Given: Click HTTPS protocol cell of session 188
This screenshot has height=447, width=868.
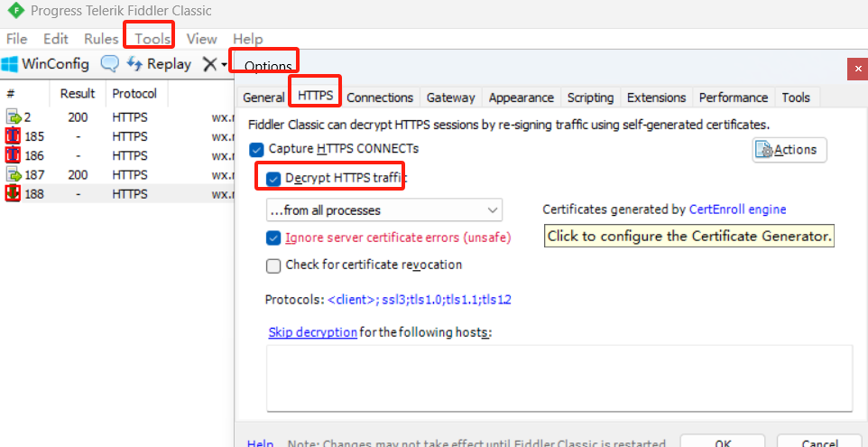Looking at the screenshot, I should (130, 194).
